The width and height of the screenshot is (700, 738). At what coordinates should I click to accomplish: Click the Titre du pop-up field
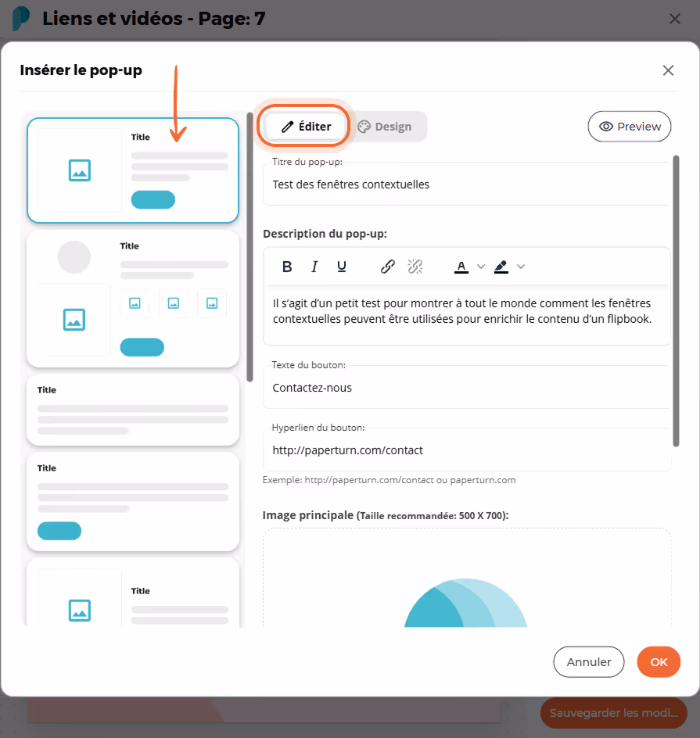pyautogui.click(x=466, y=184)
